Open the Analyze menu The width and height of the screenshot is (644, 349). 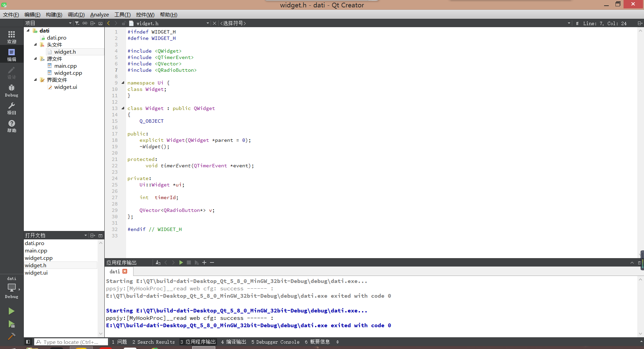[100, 14]
